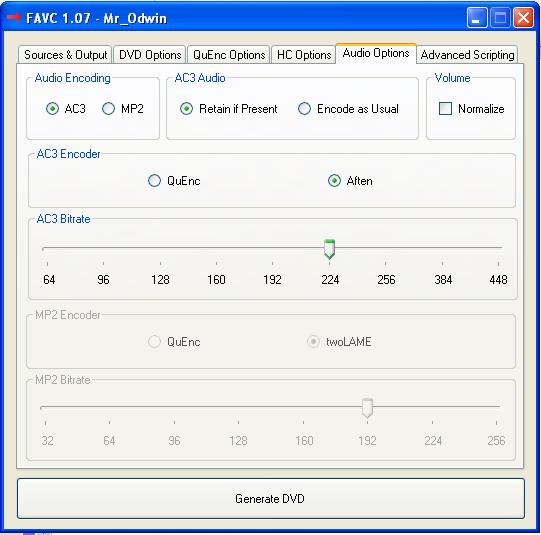541x535 pixels.
Task: Minimize the FAVC window
Action: tap(476, 17)
